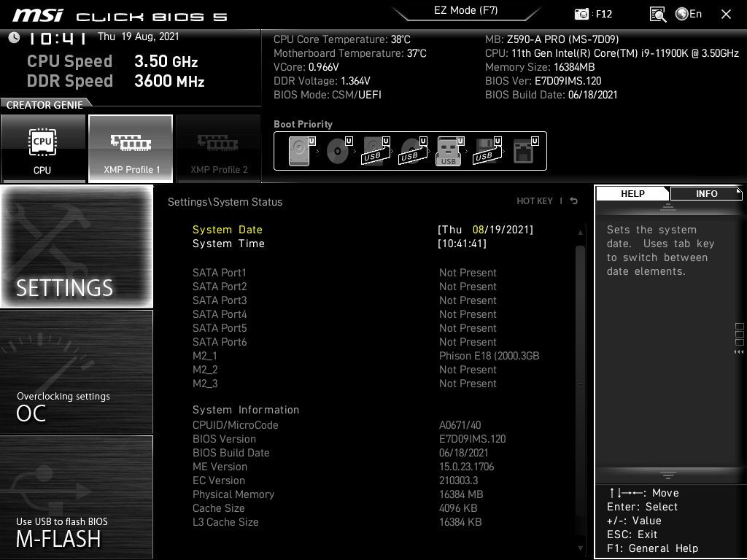
Task: Click the settings list scrollbar track
Action: (x=580, y=381)
